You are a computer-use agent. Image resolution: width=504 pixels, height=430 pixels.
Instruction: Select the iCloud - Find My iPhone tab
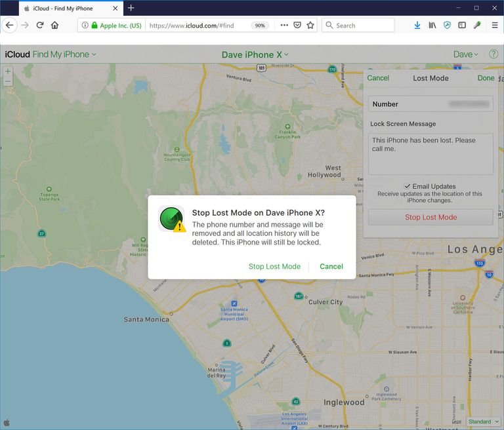(71, 9)
